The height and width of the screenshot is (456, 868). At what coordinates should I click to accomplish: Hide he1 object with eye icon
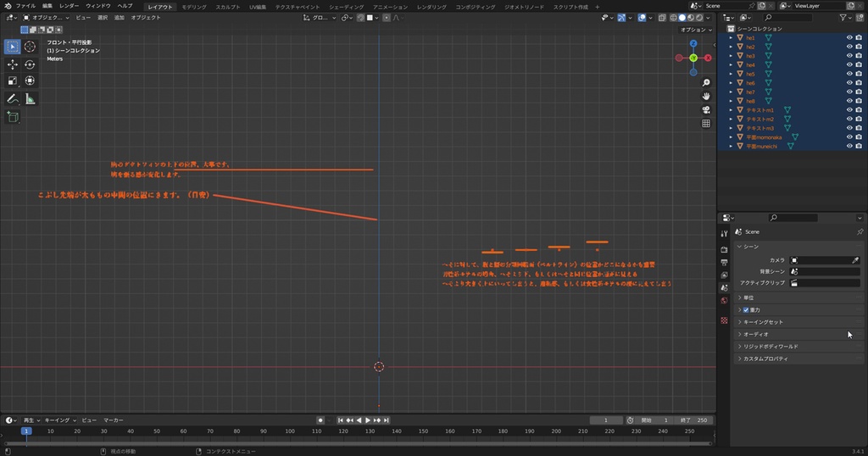849,37
